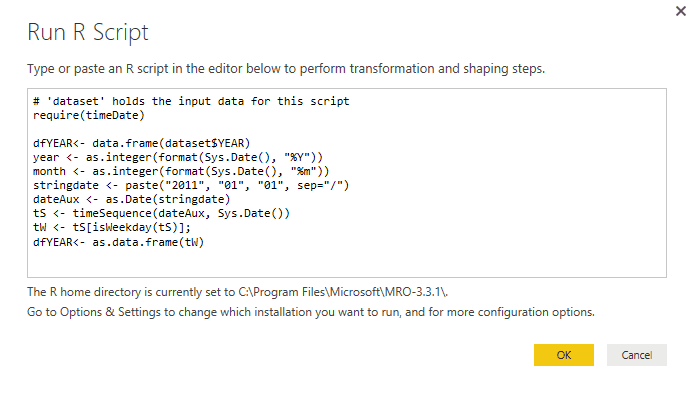This screenshot has width=695, height=393.
Task: Click the '# dataset holds the input data' comment
Action: [191, 101]
